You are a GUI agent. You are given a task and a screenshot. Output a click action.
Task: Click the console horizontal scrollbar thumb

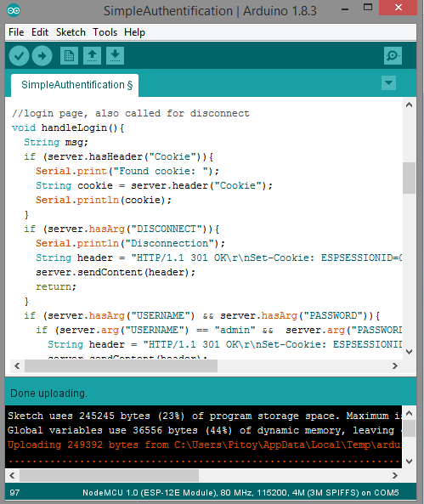pyautogui.click(x=110, y=475)
